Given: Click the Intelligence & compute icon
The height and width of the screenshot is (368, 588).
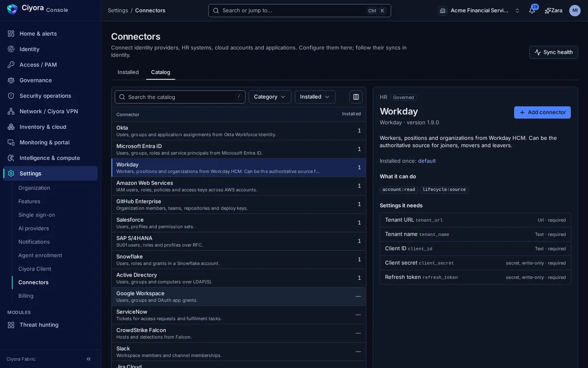Looking at the screenshot, I should coord(11,158).
